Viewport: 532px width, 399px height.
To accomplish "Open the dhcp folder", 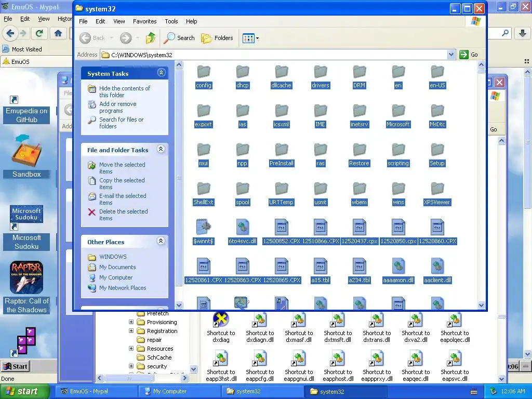I will coord(243,77).
